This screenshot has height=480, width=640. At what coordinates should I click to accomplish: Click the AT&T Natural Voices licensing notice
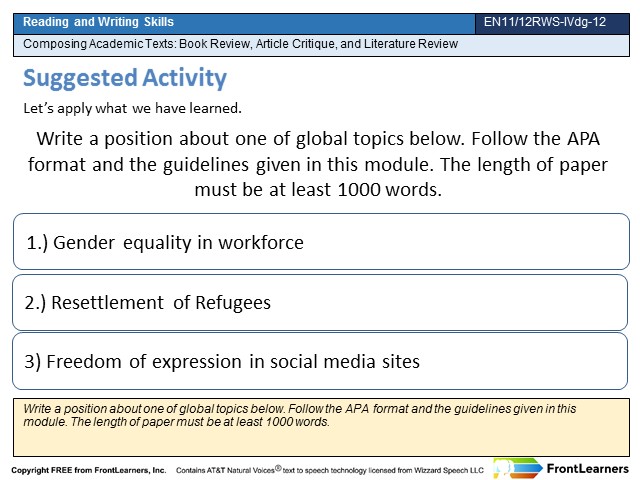tap(330, 470)
